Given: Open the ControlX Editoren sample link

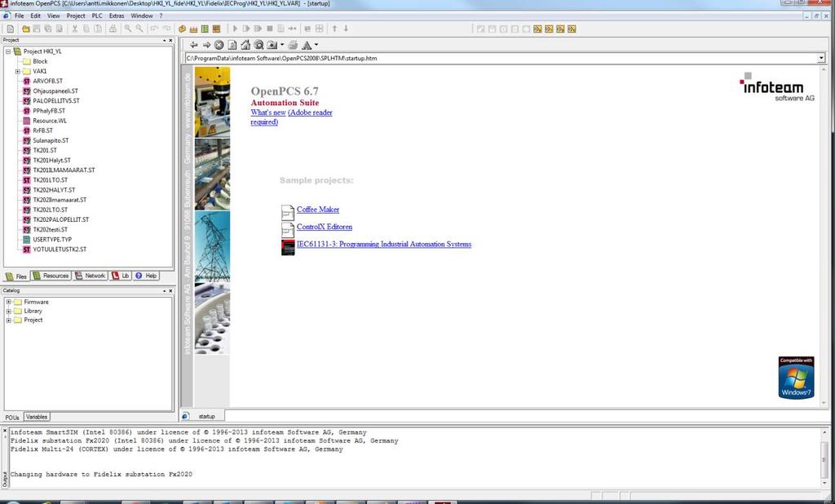Looking at the screenshot, I should point(325,227).
